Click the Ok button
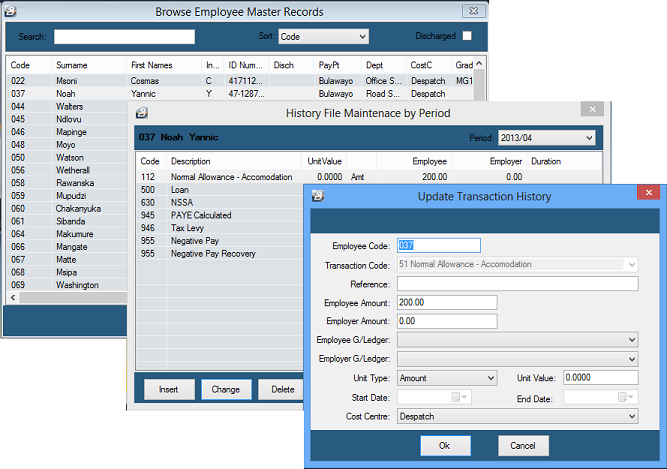The image size is (667, 469). 445,446
